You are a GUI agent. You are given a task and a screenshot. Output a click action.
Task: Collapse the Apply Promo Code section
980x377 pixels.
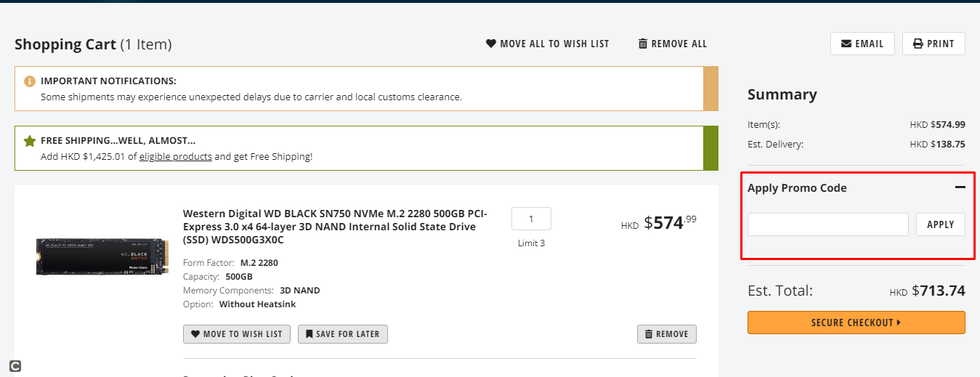click(x=960, y=187)
